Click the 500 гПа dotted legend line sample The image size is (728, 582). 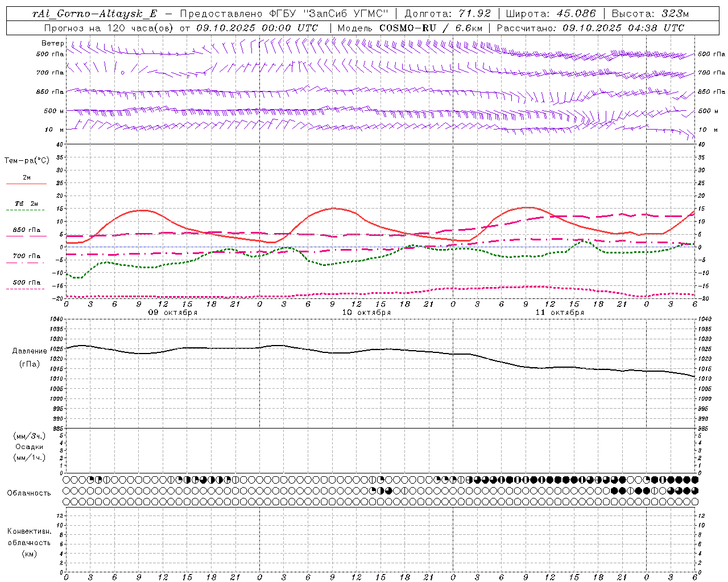[x=25, y=289]
